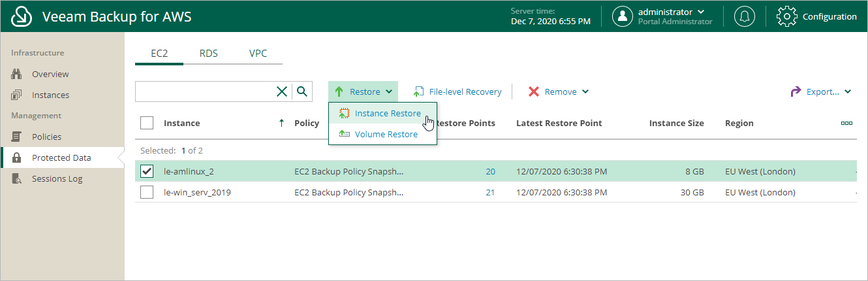Sort by Latest Restore Point column

[559, 123]
